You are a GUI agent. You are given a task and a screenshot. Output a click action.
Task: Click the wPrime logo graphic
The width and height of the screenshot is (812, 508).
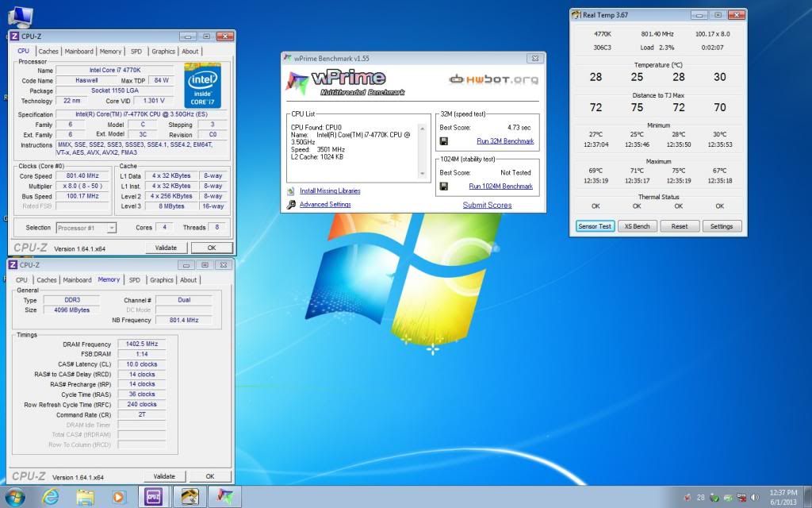[x=344, y=83]
